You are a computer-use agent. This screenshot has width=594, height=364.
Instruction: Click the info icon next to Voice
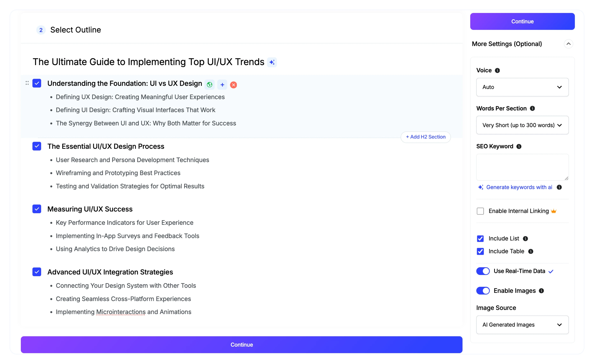(497, 70)
